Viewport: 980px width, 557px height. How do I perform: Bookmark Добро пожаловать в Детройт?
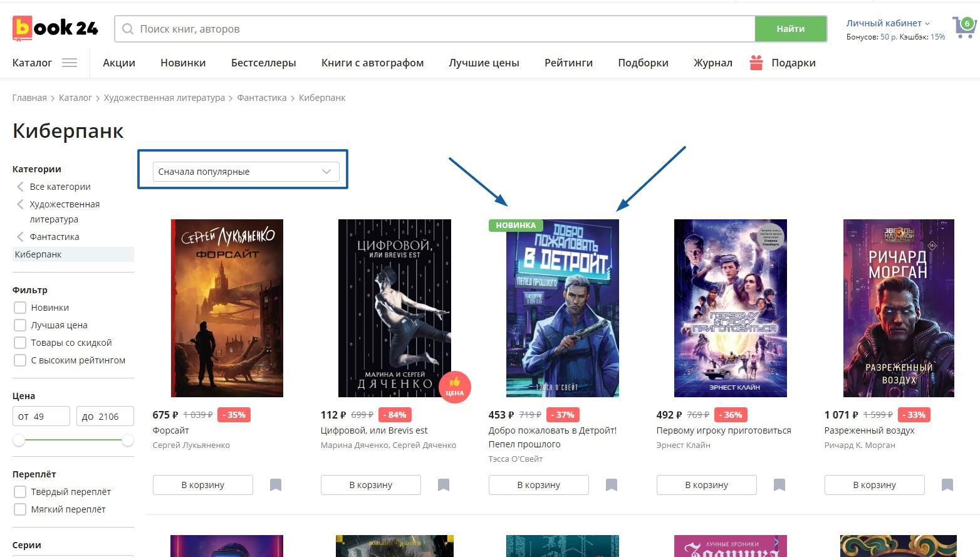612,485
